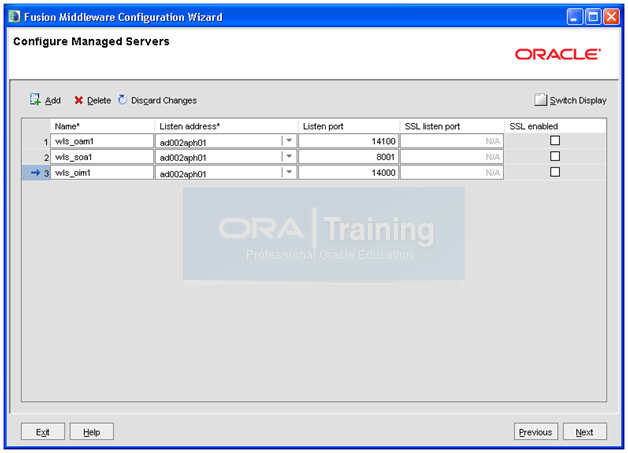628x453 pixels.
Task: Click SSL listen port field for wls_soa1
Action: [452, 157]
